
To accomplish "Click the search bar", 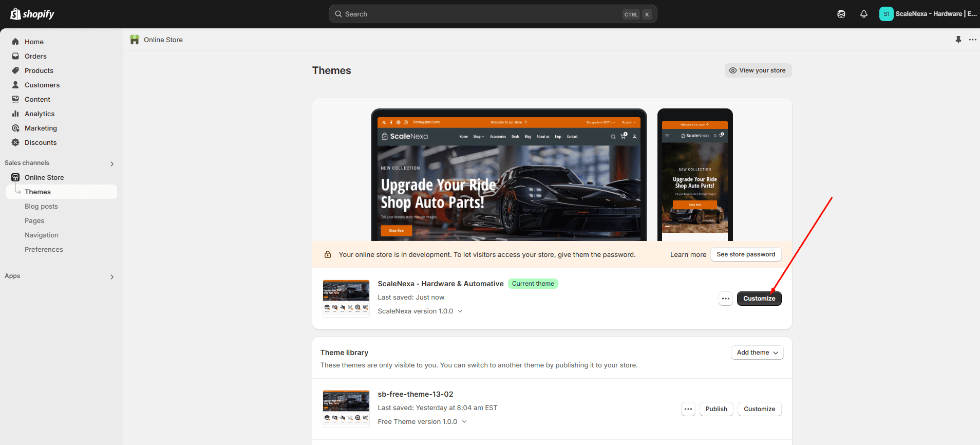I will [x=493, y=14].
